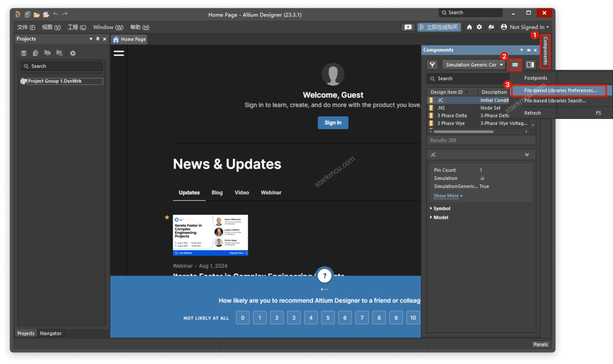
Task: Click the Open Project icon in title bar
Action: pos(46,14)
